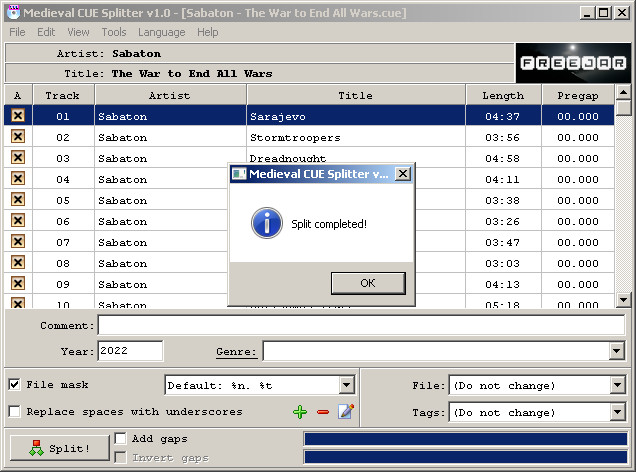
Task: Click the A column header
Action: pos(18,96)
